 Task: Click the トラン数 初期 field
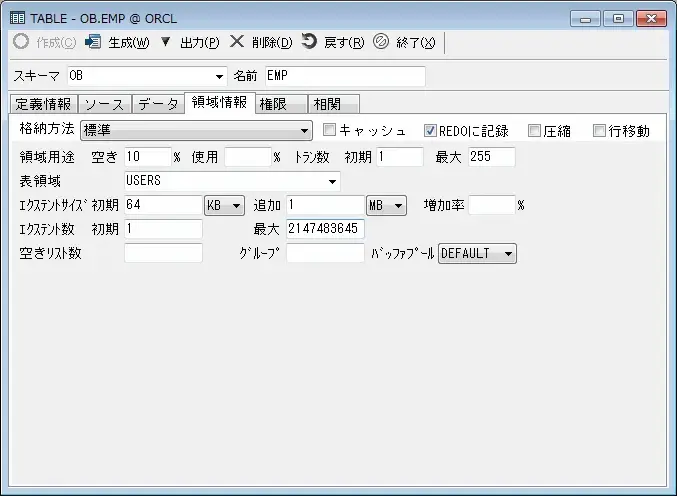tap(400, 157)
